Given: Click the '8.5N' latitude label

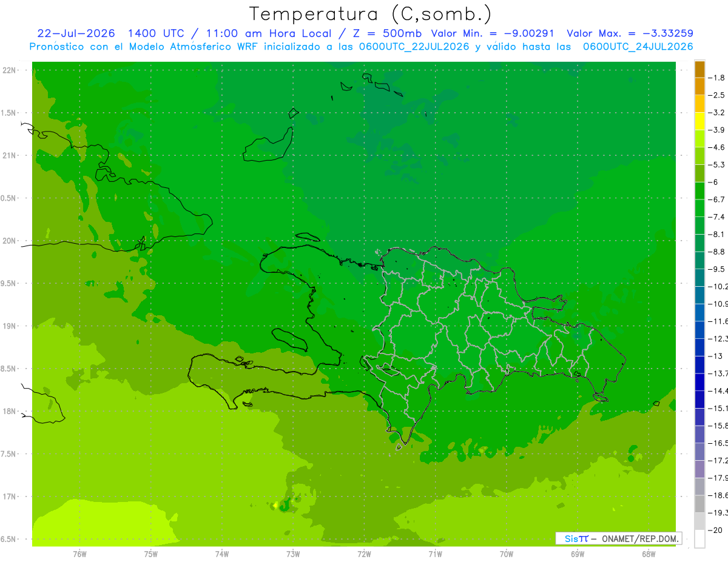Looking at the screenshot, I should click(x=9, y=369).
